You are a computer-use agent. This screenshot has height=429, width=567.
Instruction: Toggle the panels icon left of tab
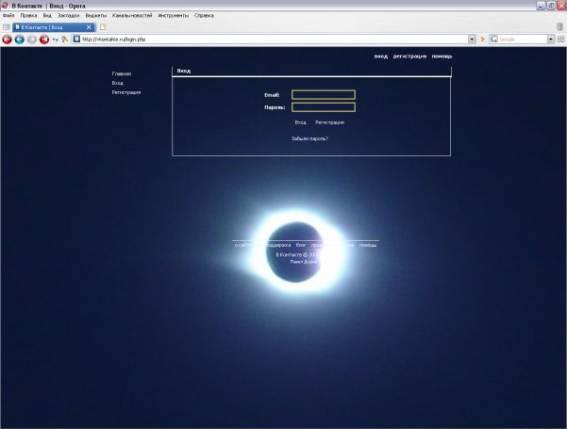click(x=6, y=27)
